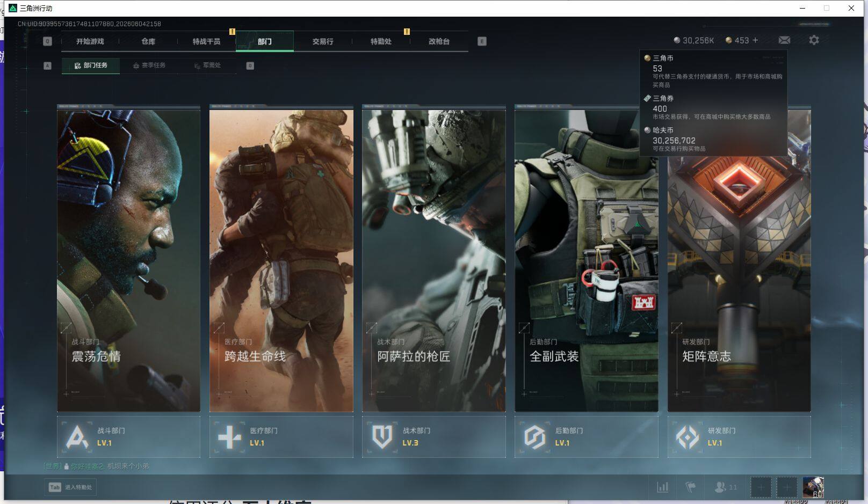Click the 医疗部门 LV.1 label

pyautogui.click(x=257, y=443)
